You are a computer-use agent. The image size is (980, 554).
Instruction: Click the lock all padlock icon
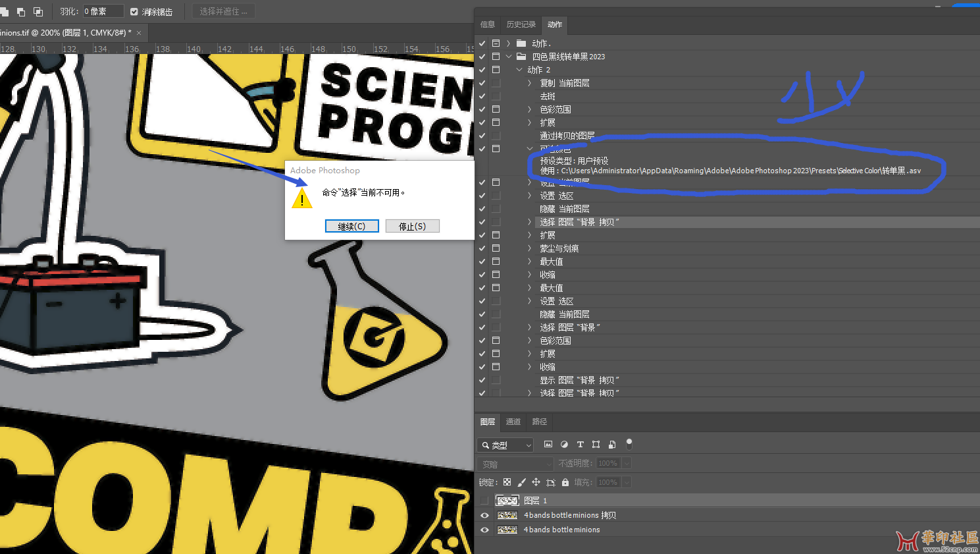click(x=565, y=482)
